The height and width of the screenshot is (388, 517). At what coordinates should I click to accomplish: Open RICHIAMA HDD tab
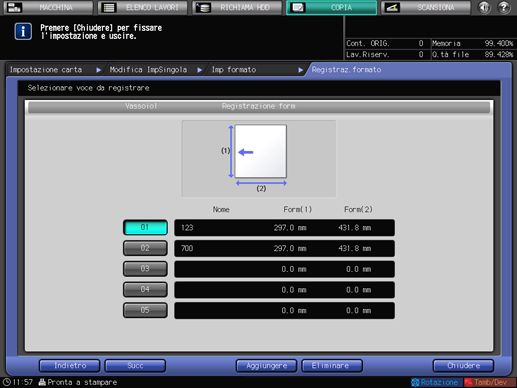click(x=237, y=7)
